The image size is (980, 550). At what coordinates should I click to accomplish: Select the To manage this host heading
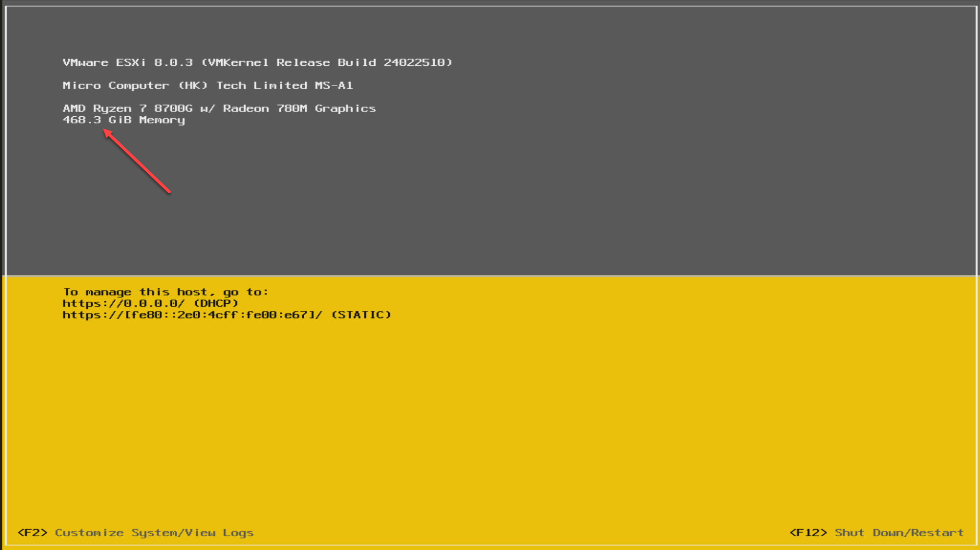(x=166, y=291)
